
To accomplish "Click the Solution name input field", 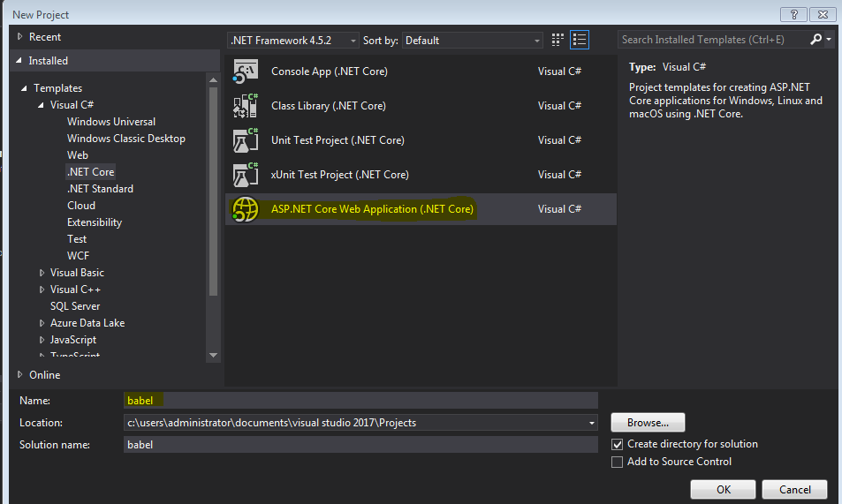I will [x=360, y=445].
